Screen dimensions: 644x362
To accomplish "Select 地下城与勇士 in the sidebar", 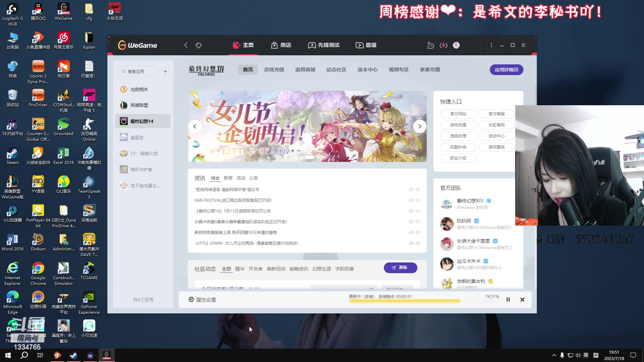I will (x=143, y=185).
